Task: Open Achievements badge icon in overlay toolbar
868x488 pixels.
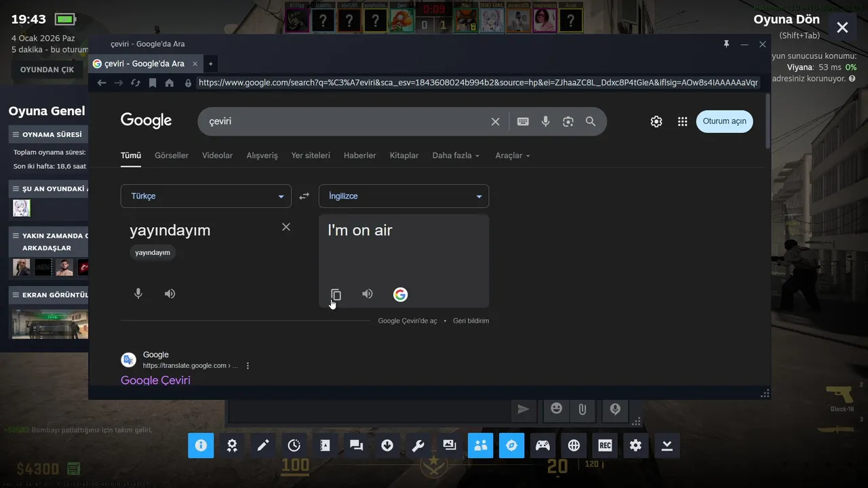Action: (232, 445)
